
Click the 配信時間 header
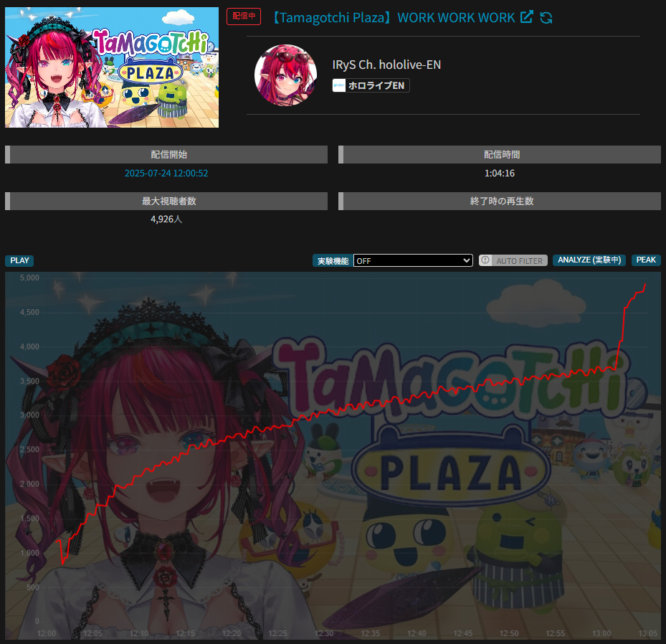click(x=500, y=155)
